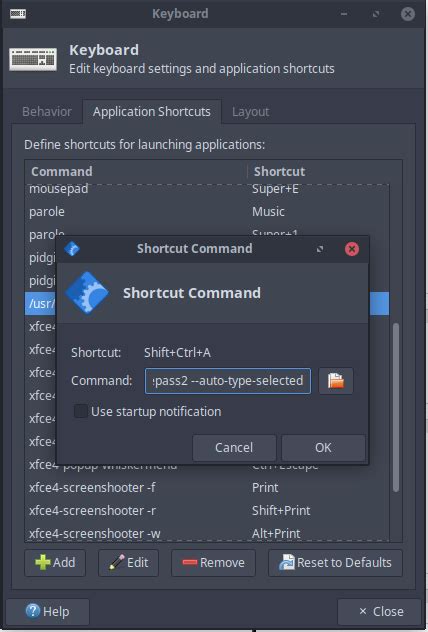
Task: Cancel the Shortcut Command dialog
Action: coord(234,447)
